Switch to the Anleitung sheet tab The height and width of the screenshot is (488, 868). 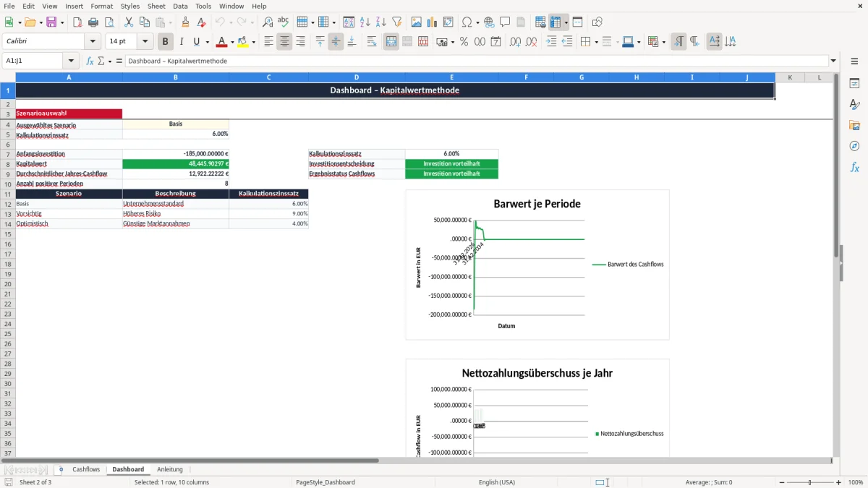point(170,470)
